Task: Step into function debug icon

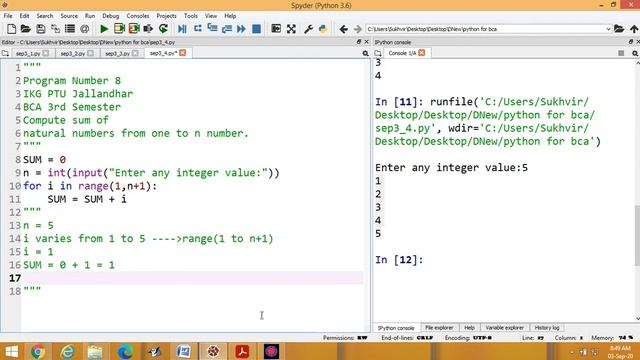Action: 212,28
